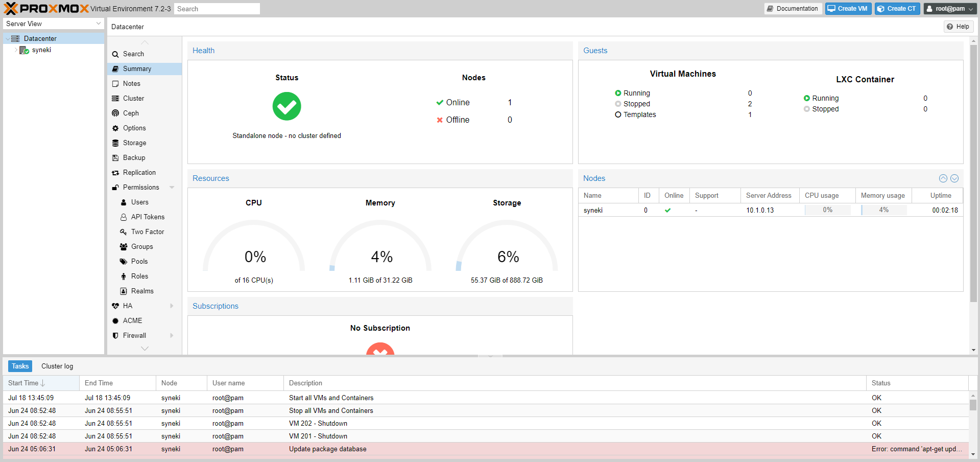Click the Realms address book icon

point(124,291)
